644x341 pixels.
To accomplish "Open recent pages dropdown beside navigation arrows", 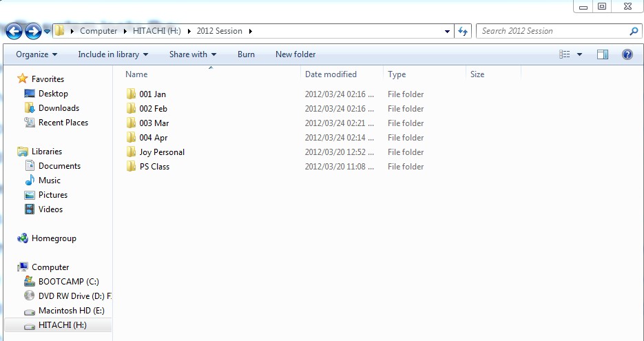I will pos(47,31).
